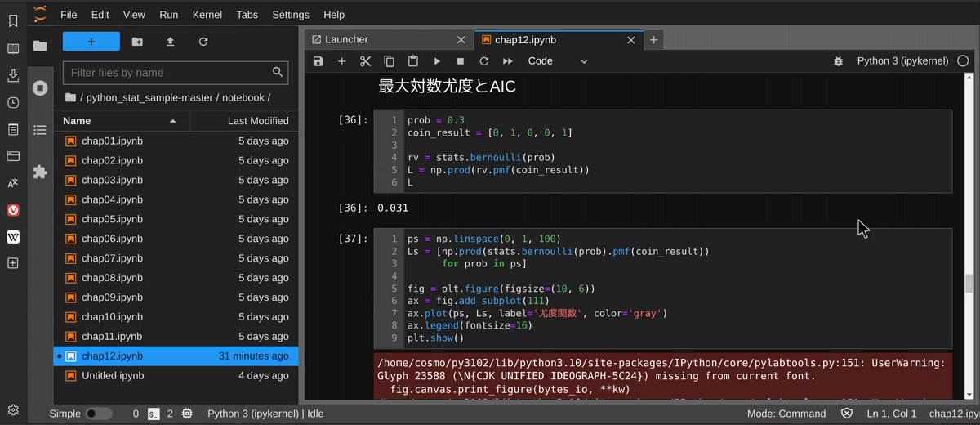
Task: Open the Edit menu
Action: [100, 15]
